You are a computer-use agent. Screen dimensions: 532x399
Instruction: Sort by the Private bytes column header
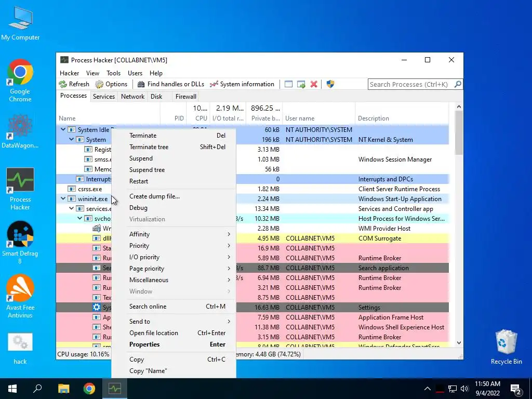coord(264,114)
